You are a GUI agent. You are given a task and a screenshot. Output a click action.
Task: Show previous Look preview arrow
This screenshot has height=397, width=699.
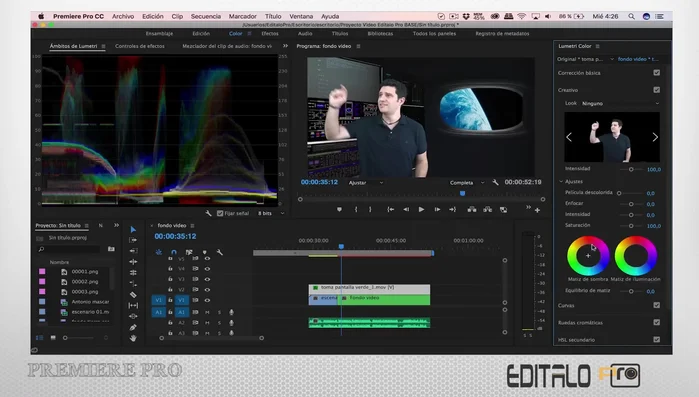coord(569,137)
